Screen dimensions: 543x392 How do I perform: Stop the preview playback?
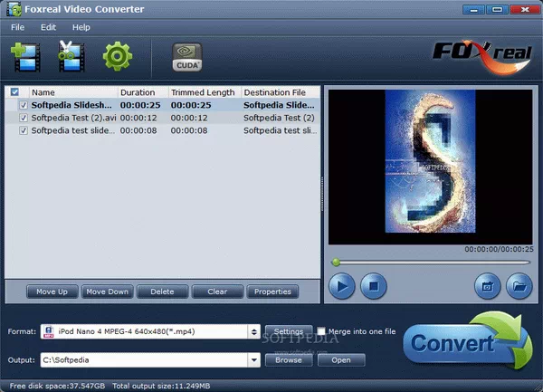coord(373,286)
